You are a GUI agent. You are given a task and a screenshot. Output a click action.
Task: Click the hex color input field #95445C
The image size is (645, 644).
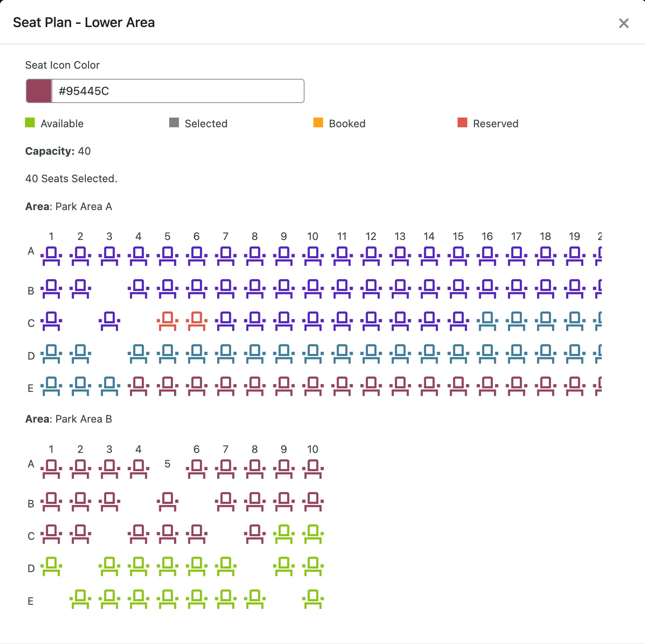click(x=178, y=91)
